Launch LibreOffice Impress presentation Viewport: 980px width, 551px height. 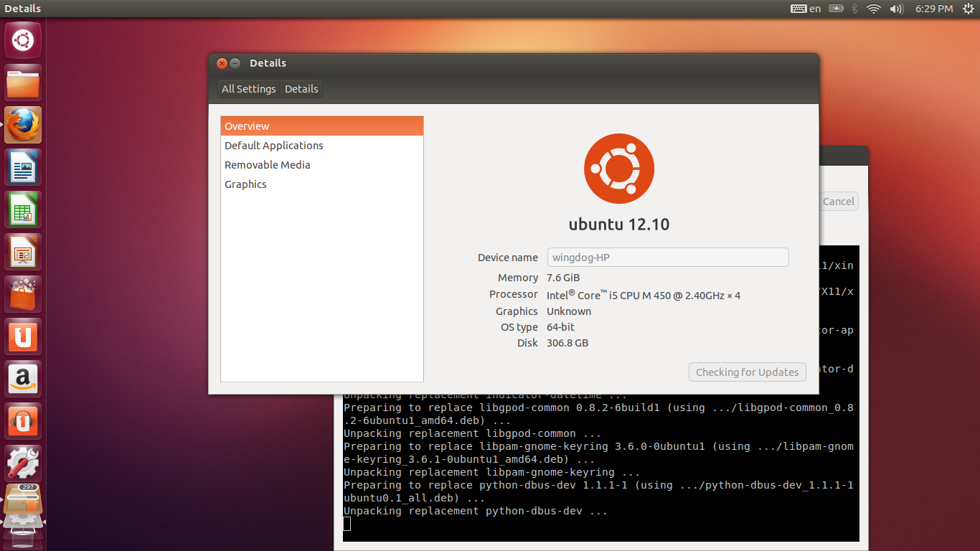tap(23, 252)
